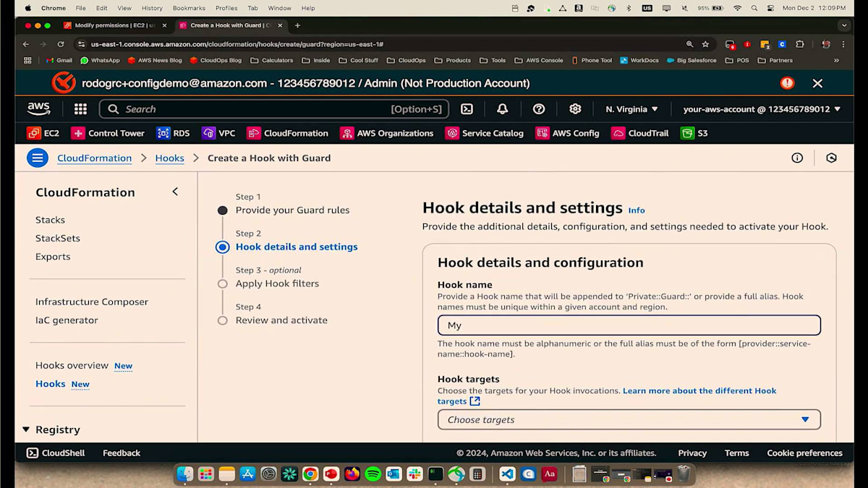This screenshot has width=868, height=488.
Task: Open the RDS shortcut
Action: point(174,133)
